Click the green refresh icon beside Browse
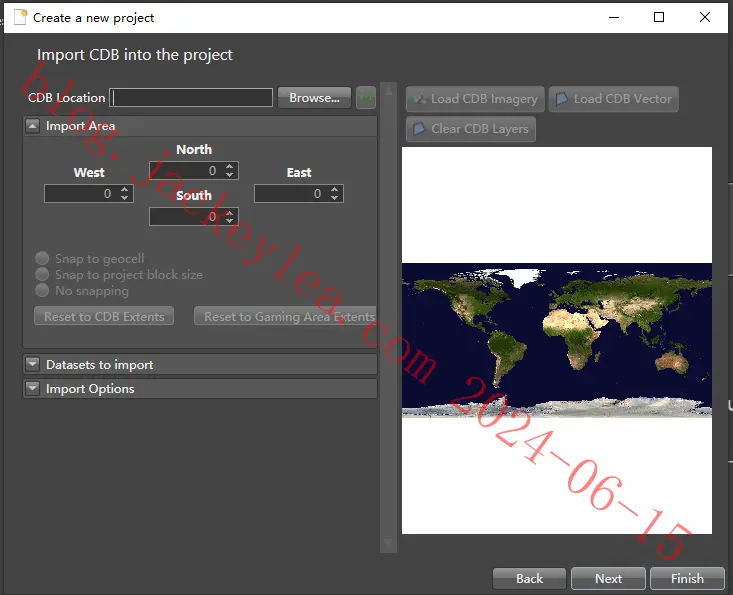 (366, 98)
